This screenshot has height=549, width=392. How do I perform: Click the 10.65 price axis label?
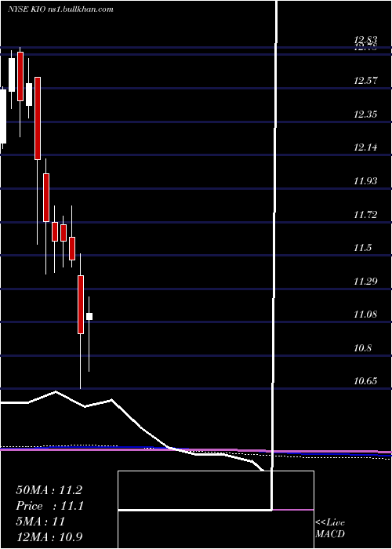(365, 381)
